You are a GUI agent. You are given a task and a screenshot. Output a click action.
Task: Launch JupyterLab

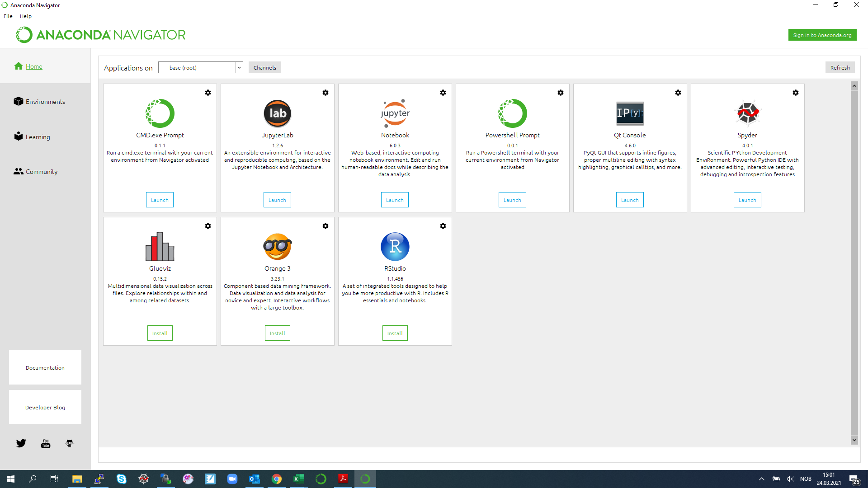click(277, 200)
